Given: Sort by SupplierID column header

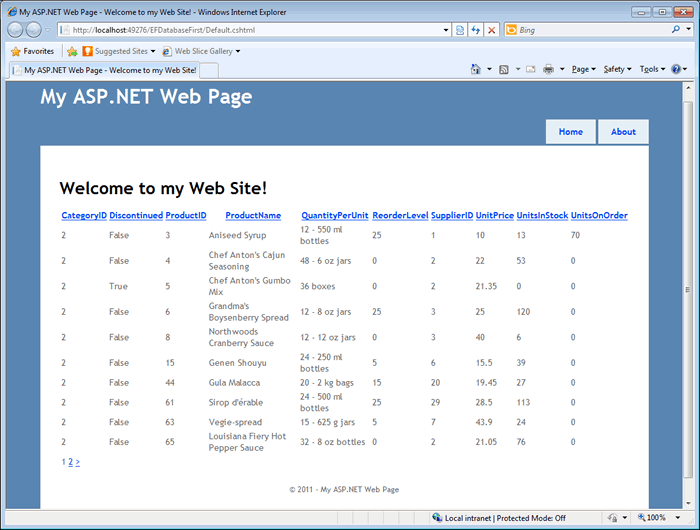Looking at the screenshot, I should [452, 215].
